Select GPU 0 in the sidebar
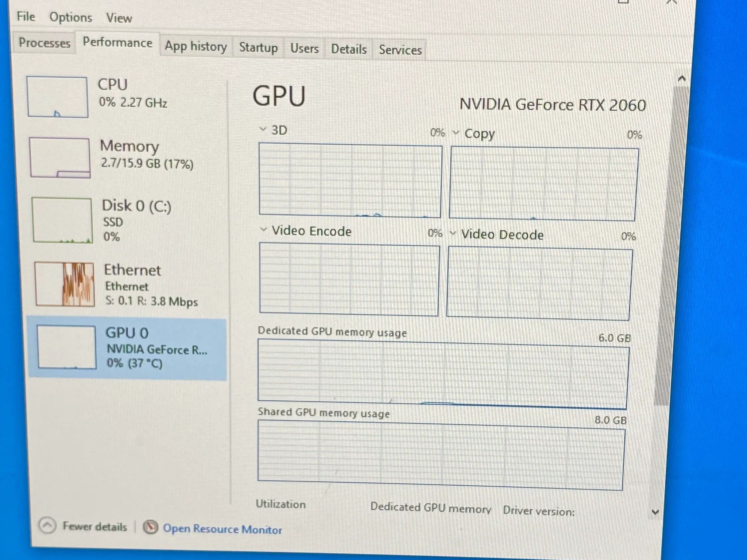747x560 pixels. point(127,348)
